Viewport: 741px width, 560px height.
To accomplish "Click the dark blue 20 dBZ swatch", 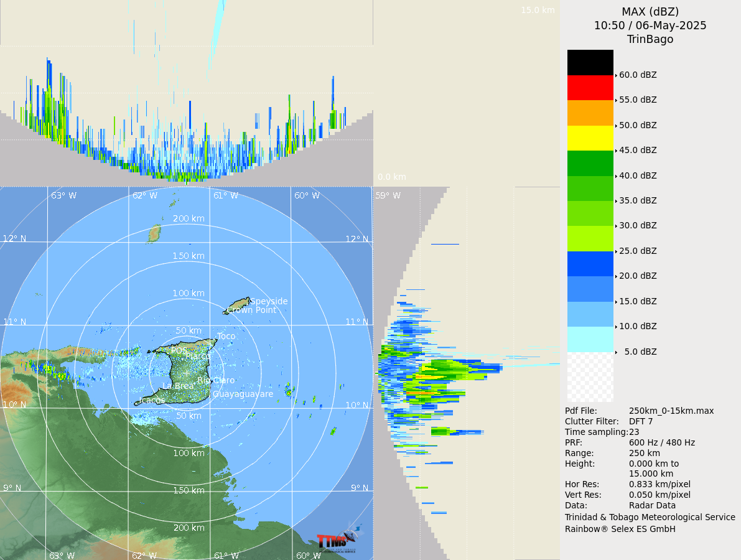I will [590, 264].
